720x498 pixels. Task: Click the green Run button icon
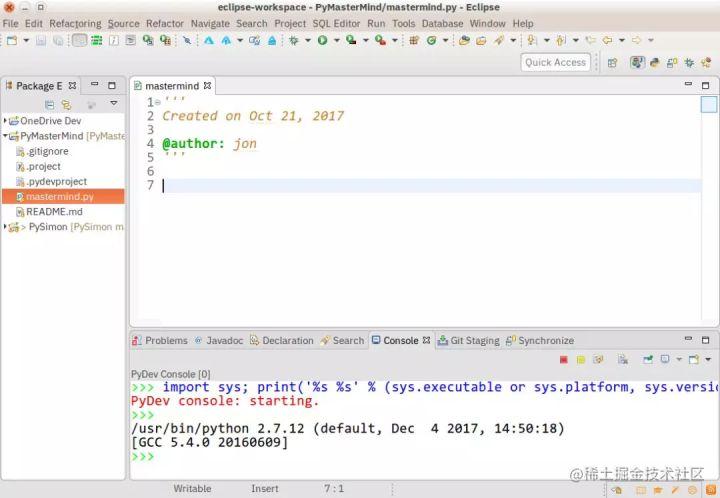tap(322, 40)
